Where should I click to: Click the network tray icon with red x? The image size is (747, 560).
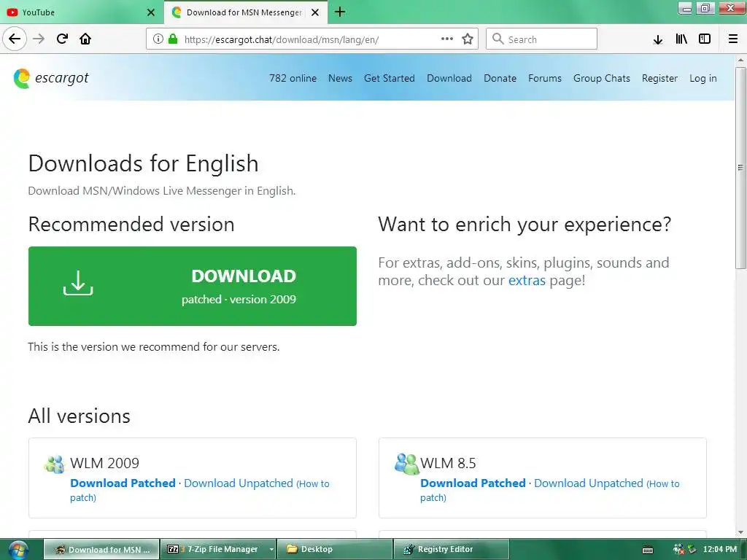(x=679, y=550)
